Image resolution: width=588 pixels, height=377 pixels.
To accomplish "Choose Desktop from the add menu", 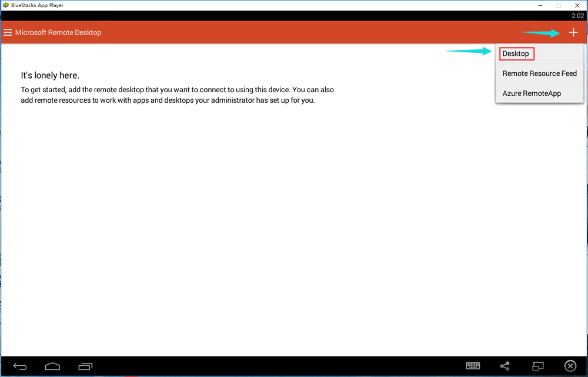I will (540, 53).
